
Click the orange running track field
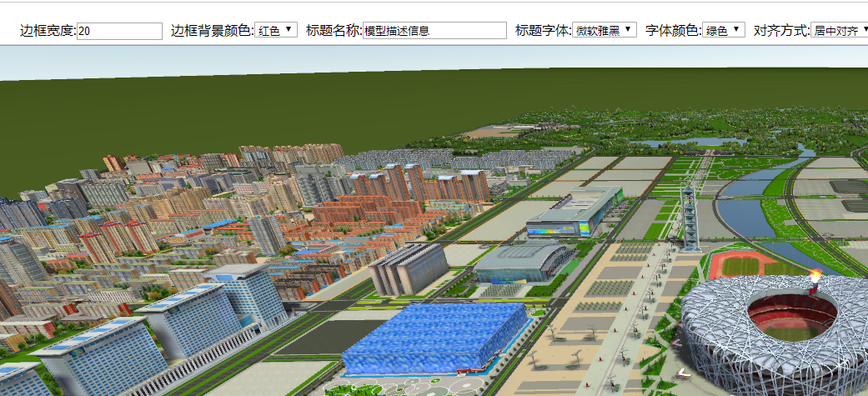click(x=742, y=265)
